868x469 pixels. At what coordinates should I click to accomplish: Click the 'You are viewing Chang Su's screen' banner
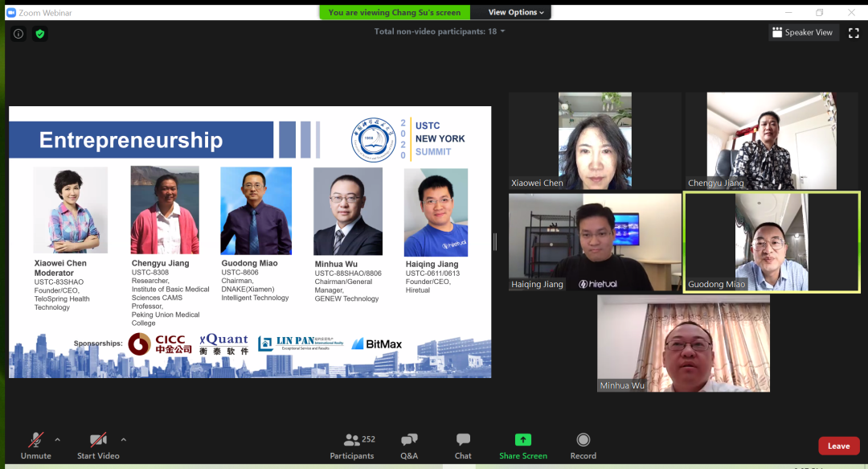point(394,12)
